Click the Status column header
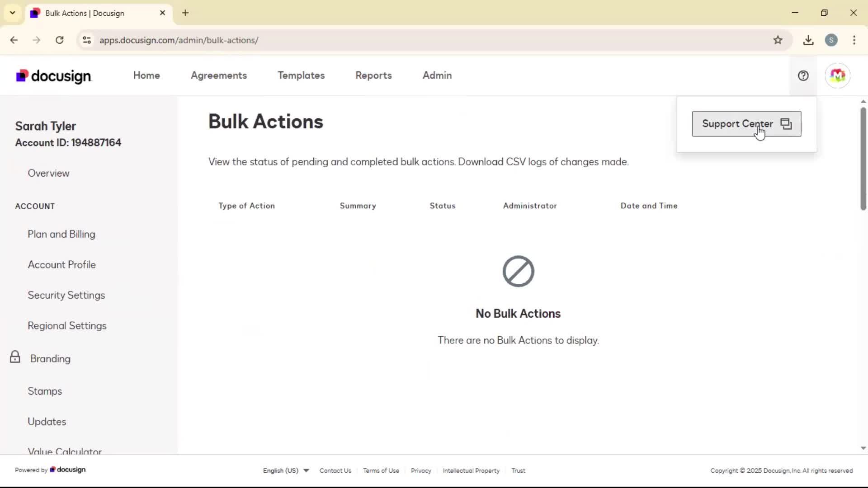Viewport: 868px width, 488px height. click(x=442, y=206)
